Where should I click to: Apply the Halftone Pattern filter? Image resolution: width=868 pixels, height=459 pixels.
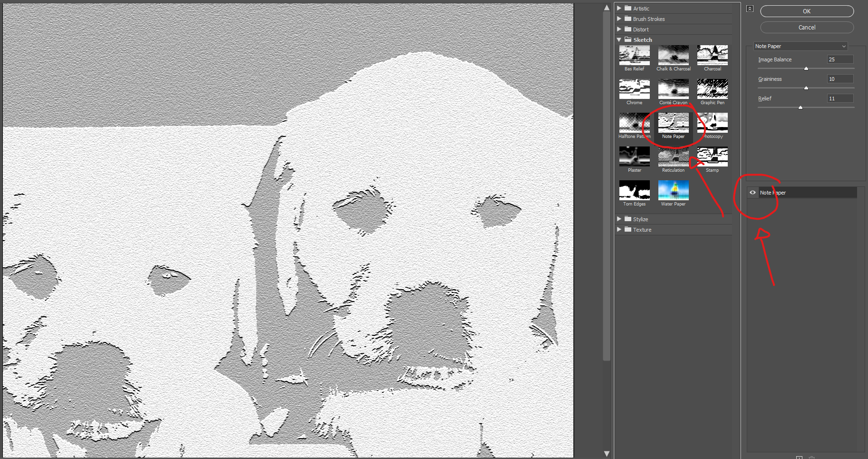(634, 123)
